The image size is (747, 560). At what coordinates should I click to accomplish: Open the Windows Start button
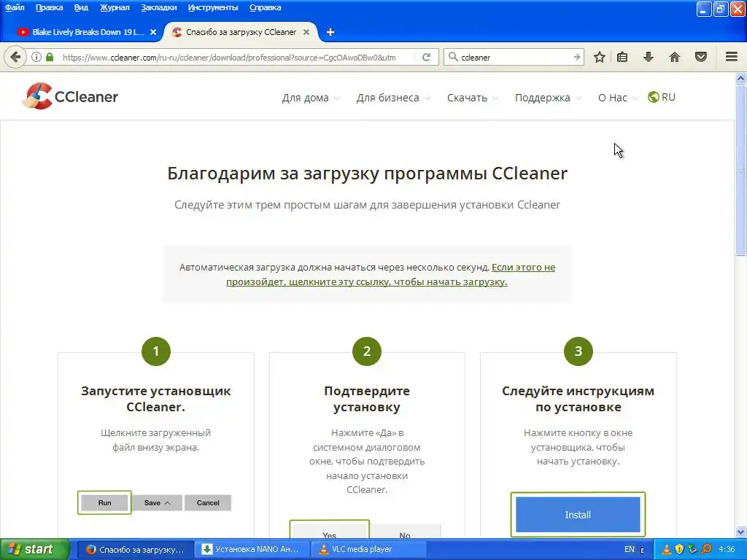(35, 549)
